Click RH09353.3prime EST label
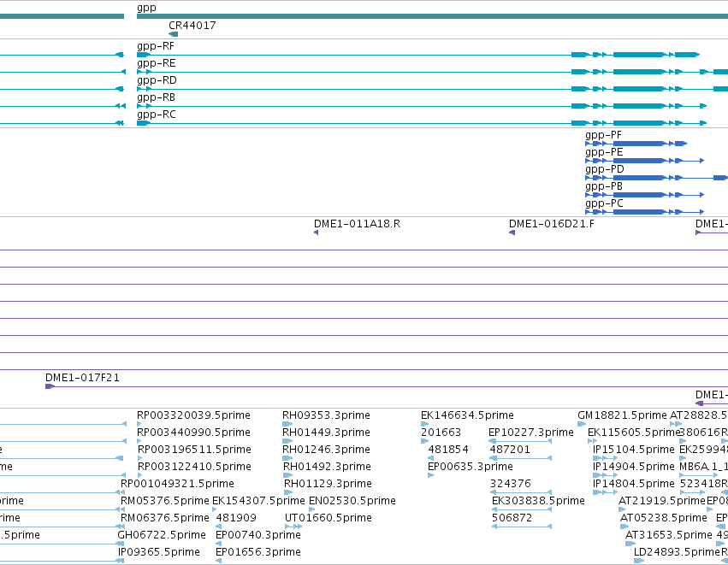 pos(327,415)
